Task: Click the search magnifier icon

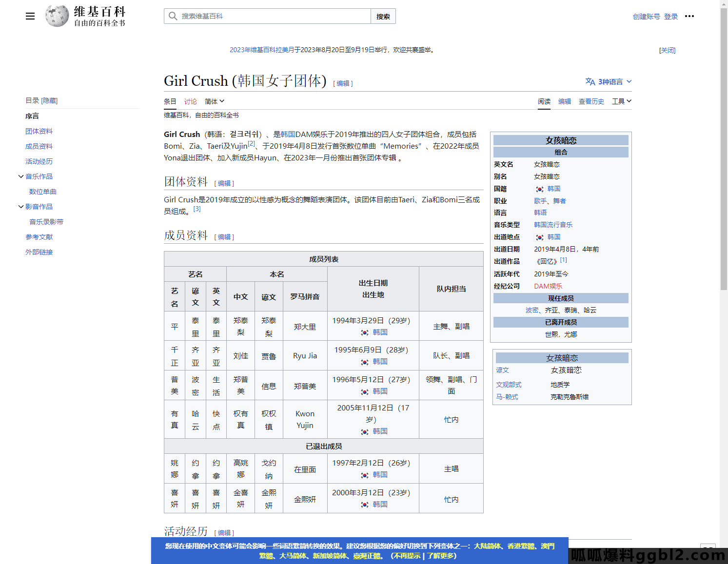Action: coord(173,16)
